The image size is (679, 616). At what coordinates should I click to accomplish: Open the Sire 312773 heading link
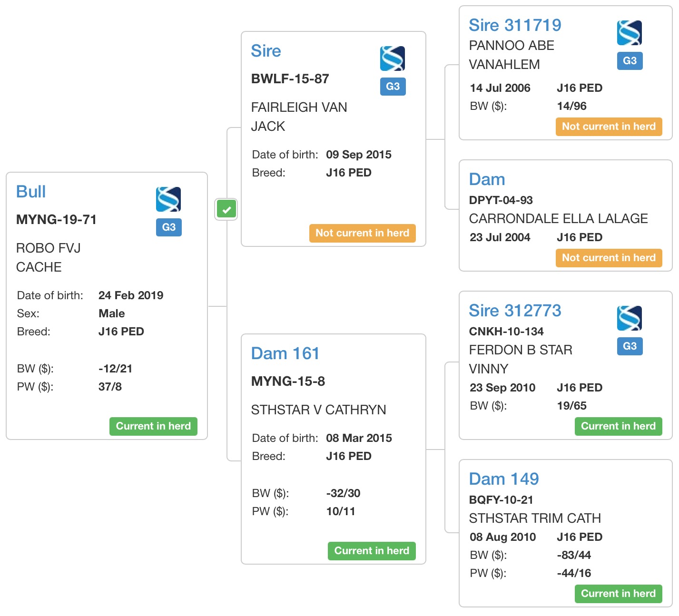click(x=515, y=311)
